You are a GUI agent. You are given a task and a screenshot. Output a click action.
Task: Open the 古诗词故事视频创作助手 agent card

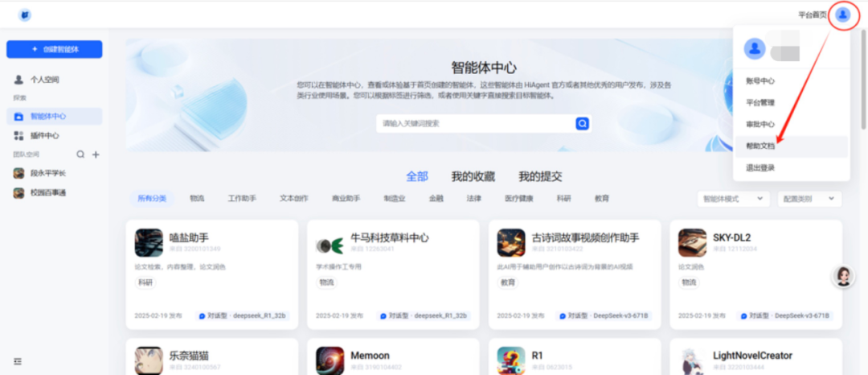[x=575, y=274]
